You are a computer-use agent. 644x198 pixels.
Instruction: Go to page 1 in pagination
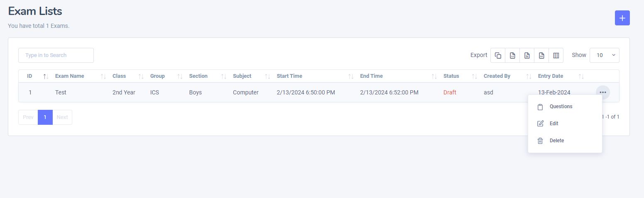tap(45, 117)
